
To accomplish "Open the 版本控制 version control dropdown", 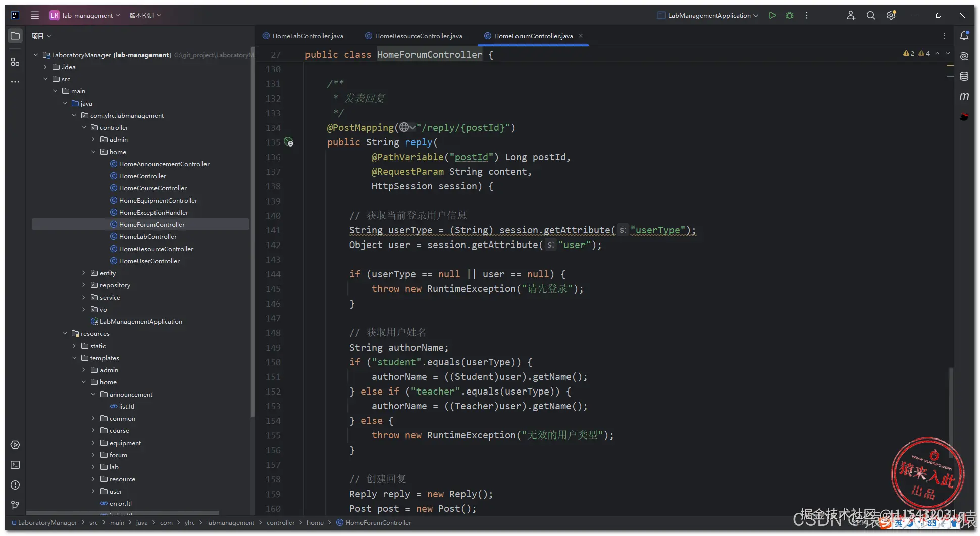I will point(145,15).
